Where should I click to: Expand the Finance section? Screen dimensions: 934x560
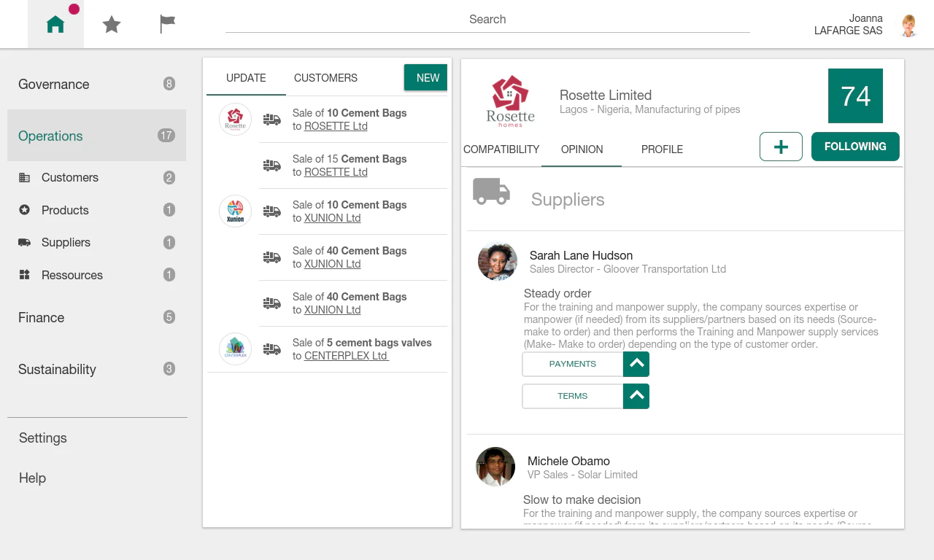96,317
